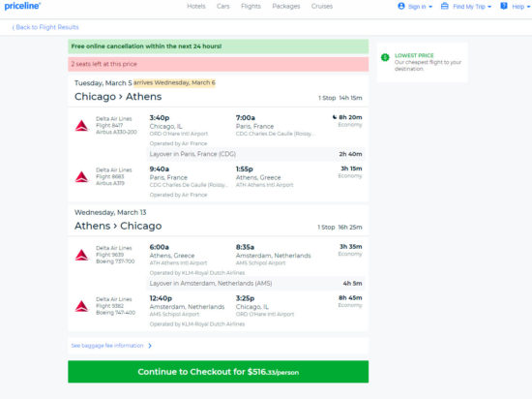This screenshot has height=399, width=532.
Task: Click Delta logo for Paris to Athens flight
Action: (82, 177)
